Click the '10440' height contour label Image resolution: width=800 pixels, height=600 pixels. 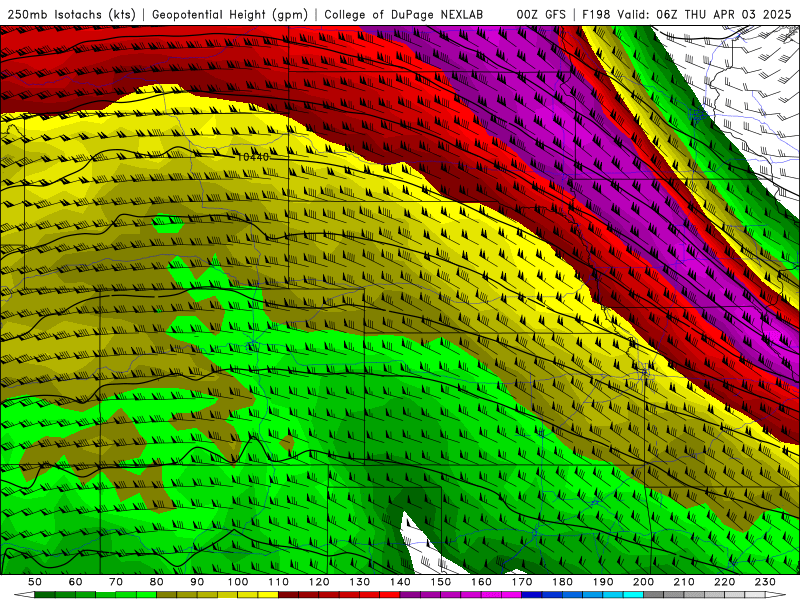point(253,157)
